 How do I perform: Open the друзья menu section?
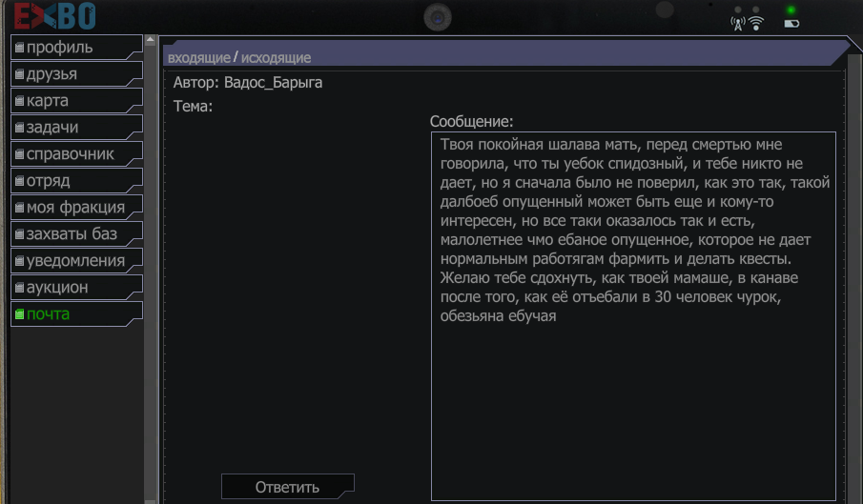coord(76,74)
